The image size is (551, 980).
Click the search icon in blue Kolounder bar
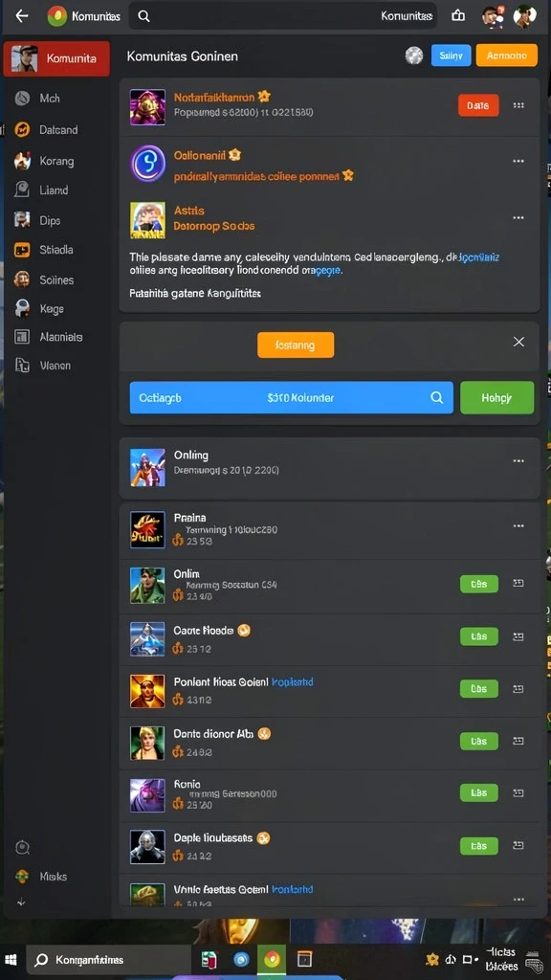436,397
